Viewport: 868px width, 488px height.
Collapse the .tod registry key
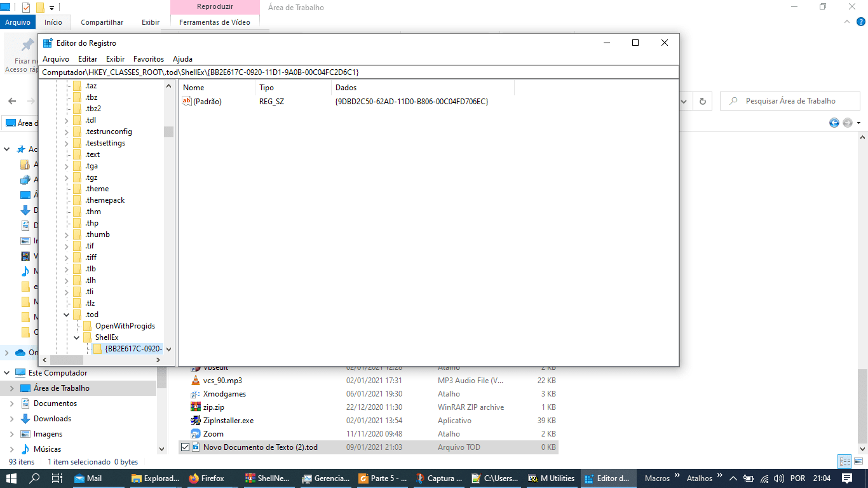click(67, 315)
